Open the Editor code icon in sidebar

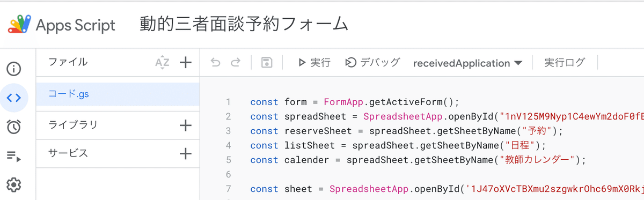tap(13, 98)
